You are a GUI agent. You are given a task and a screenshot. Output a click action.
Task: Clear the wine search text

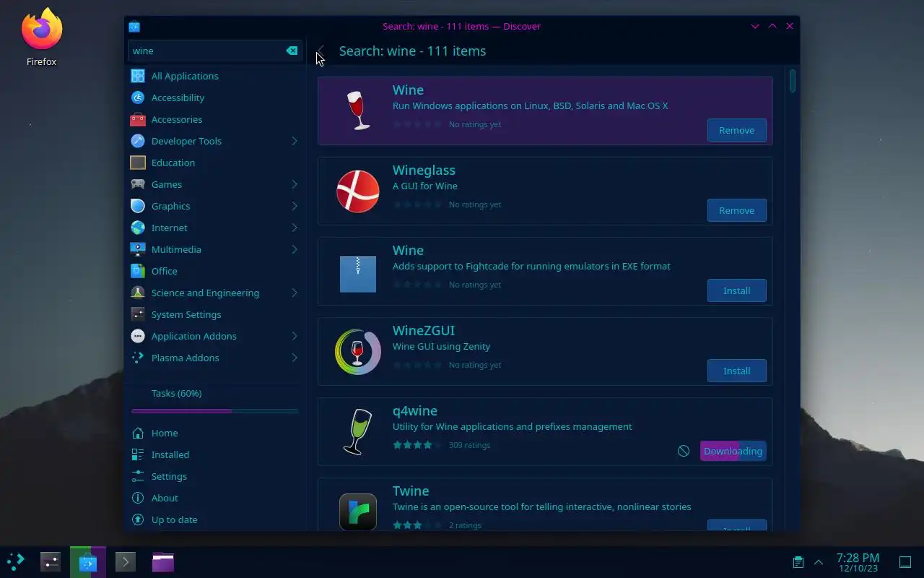pos(292,51)
